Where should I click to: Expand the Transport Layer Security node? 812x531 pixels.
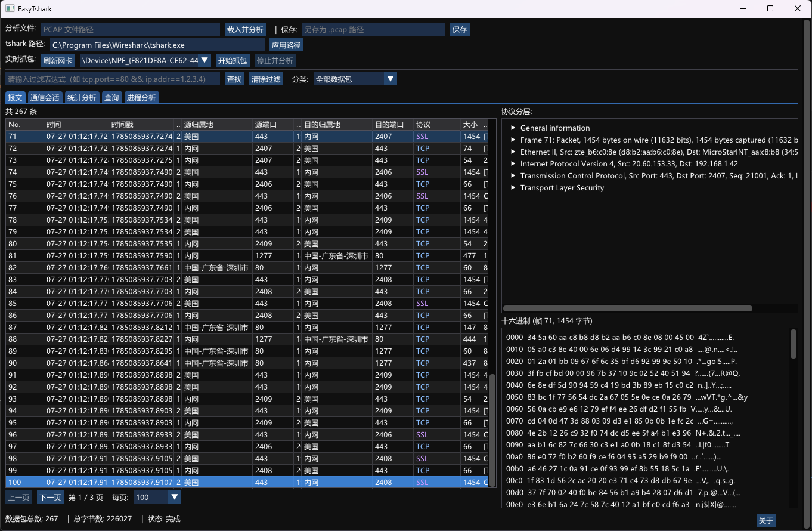(514, 188)
